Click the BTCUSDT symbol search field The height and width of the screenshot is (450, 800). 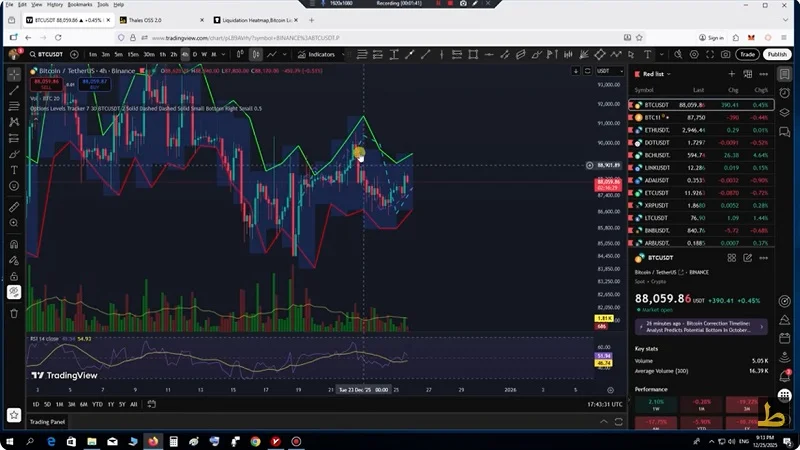click(47, 54)
